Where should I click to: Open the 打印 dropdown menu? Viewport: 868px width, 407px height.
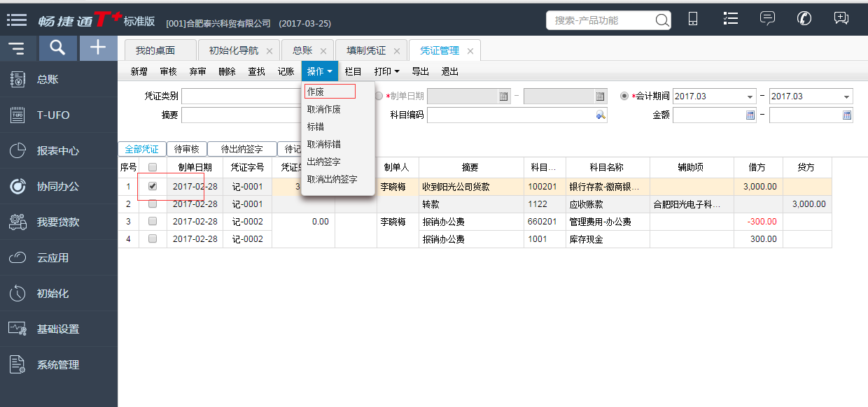[x=386, y=71]
